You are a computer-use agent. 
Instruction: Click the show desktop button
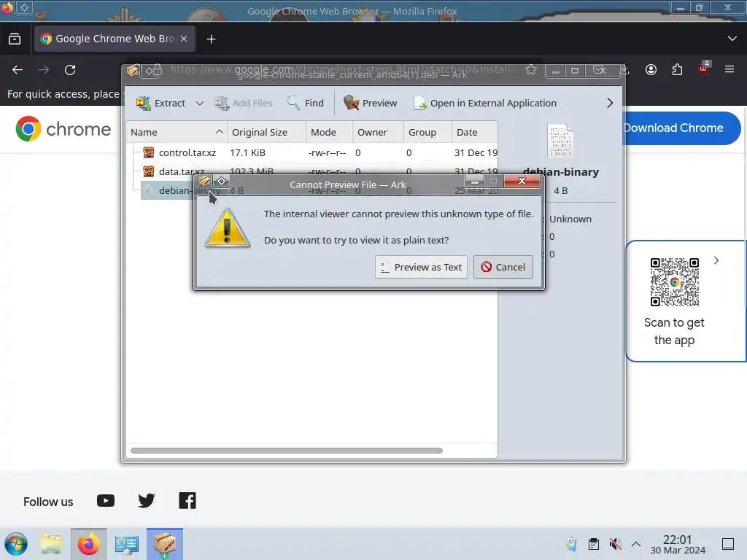click(728, 544)
